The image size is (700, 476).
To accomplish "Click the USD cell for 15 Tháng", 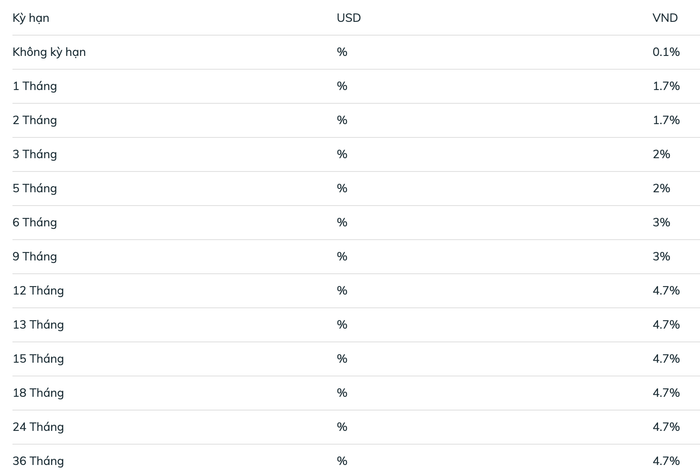I will pyautogui.click(x=342, y=358).
